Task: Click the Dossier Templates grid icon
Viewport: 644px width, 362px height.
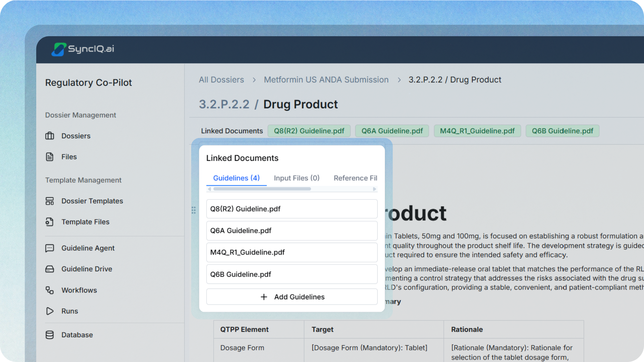Action: pos(50,201)
